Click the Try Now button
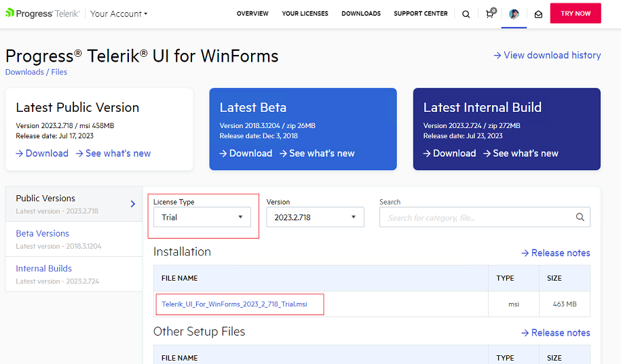Image resolution: width=621 pixels, height=364 pixels. coord(576,14)
